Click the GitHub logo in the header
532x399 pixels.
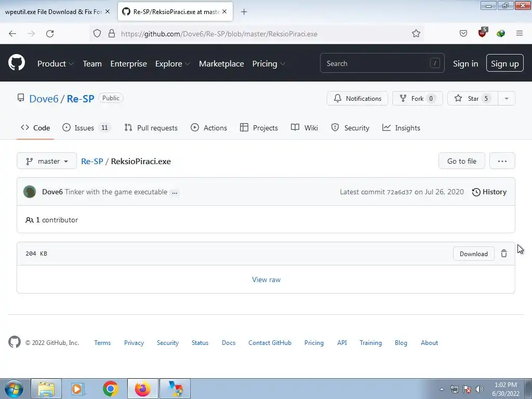[17, 63]
